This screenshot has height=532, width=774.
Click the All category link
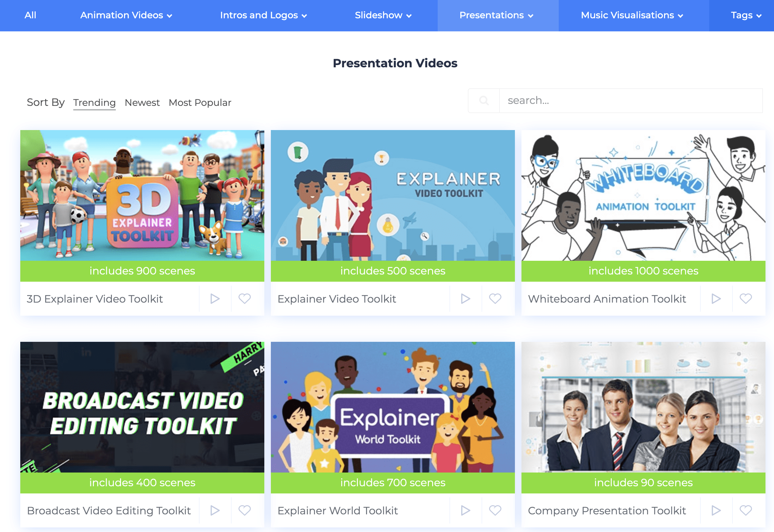(30, 15)
